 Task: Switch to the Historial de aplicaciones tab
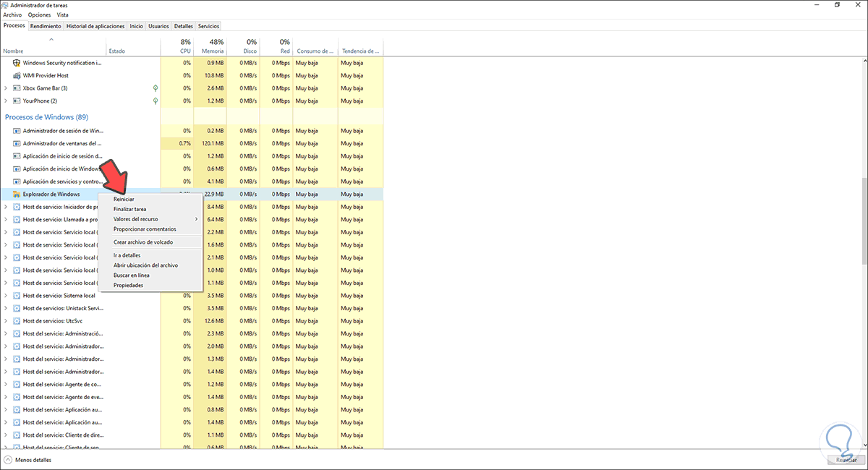tap(95, 25)
